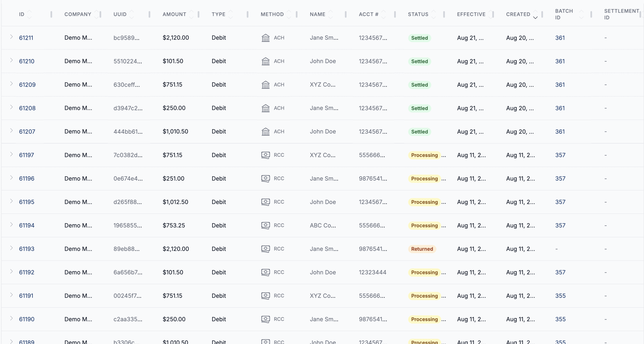This screenshot has width=644, height=344.
Task: Click the ACH bank icon on row 61211
Action: (x=266, y=38)
